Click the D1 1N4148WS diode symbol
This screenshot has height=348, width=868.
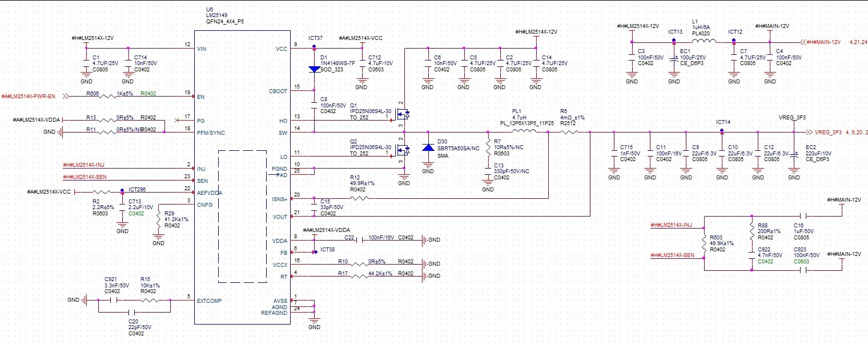[315, 69]
